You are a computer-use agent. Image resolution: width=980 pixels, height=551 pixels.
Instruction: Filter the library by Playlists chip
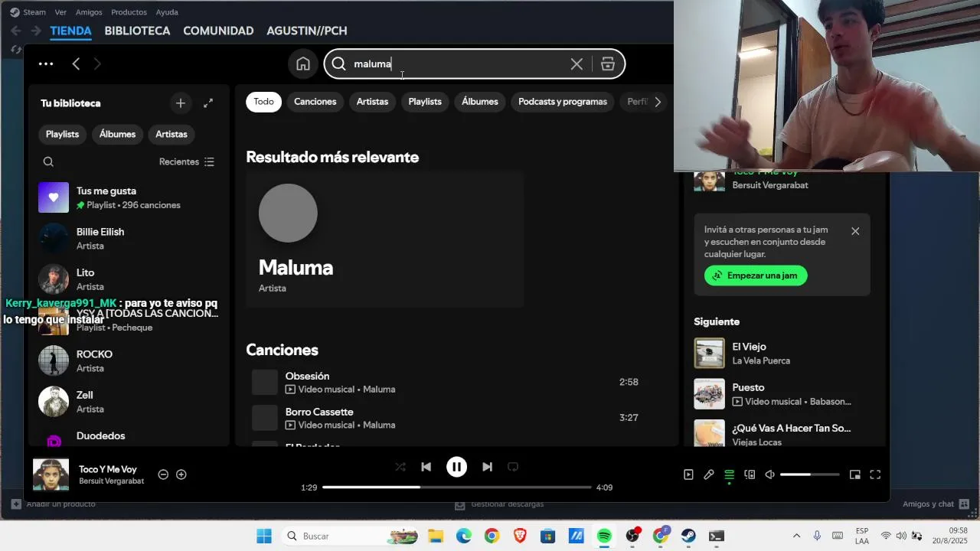coord(62,134)
